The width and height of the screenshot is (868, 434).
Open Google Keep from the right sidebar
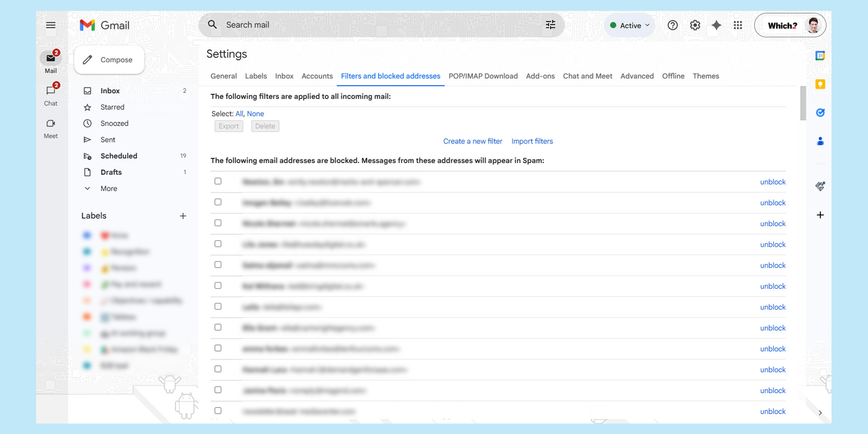(x=820, y=84)
